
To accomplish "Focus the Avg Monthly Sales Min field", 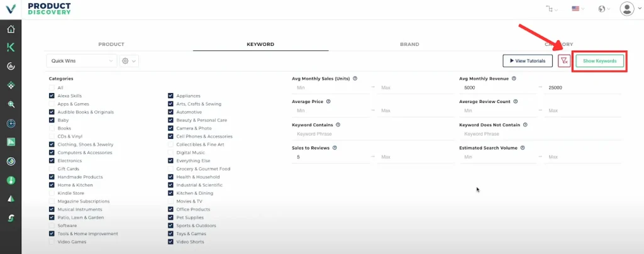I will (331, 88).
